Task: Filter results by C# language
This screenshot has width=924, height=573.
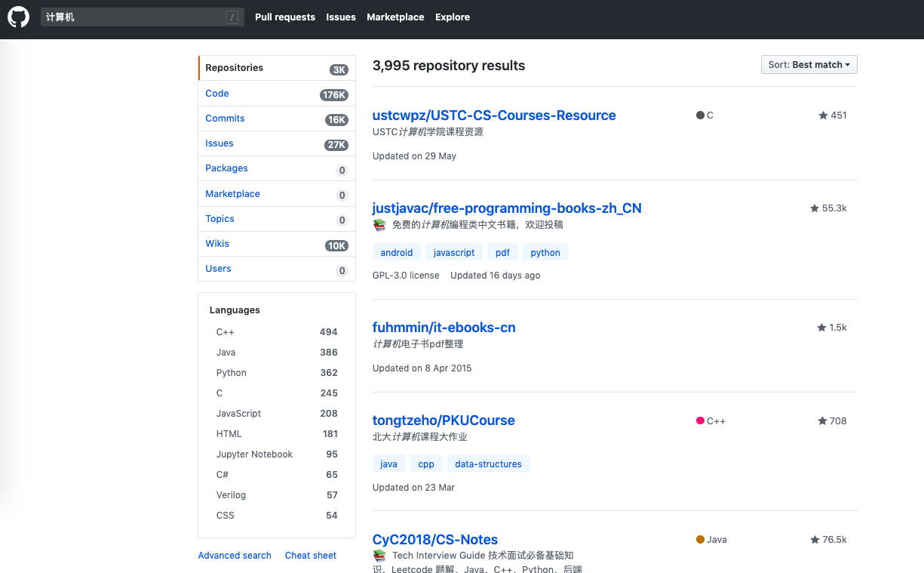Action: tap(277, 475)
